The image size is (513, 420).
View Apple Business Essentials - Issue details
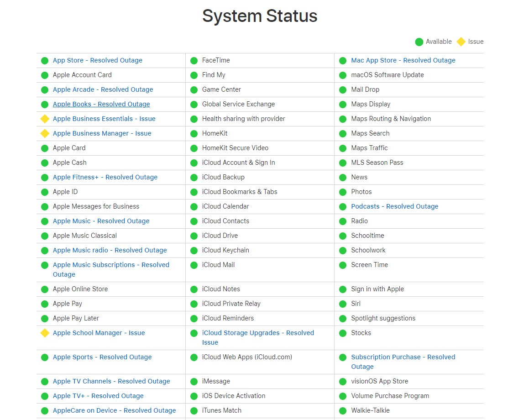pos(104,119)
